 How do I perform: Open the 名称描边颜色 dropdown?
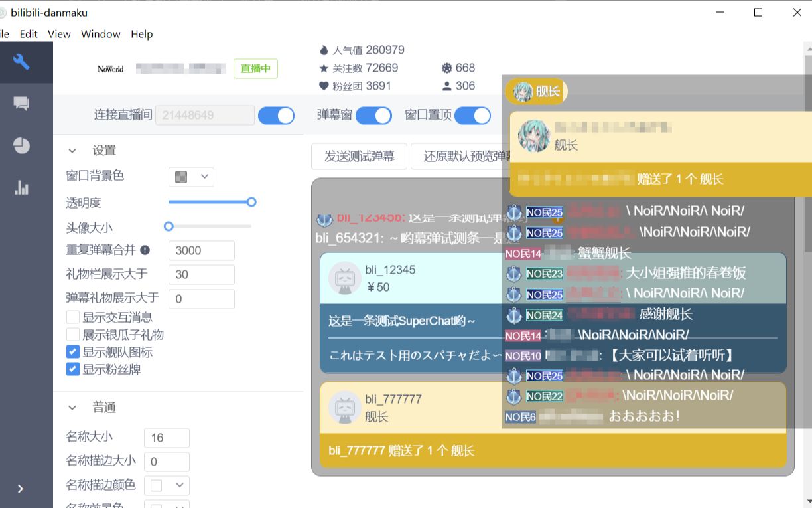coord(167,485)
